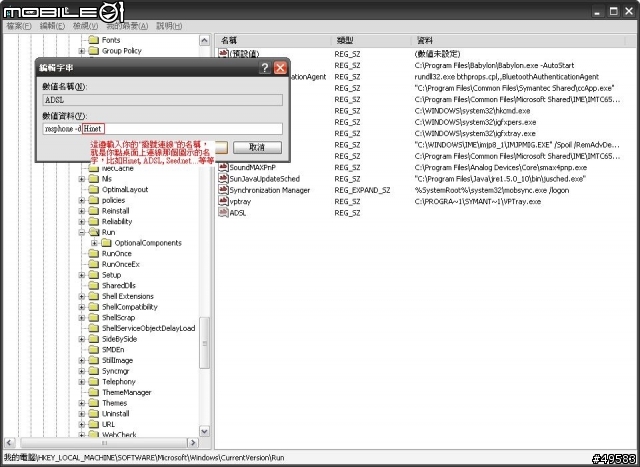This screenshot has height=467, width=640.
Task: Click the ADSL value icon in list
Action: pyautogui.click(x=223, y=213)
